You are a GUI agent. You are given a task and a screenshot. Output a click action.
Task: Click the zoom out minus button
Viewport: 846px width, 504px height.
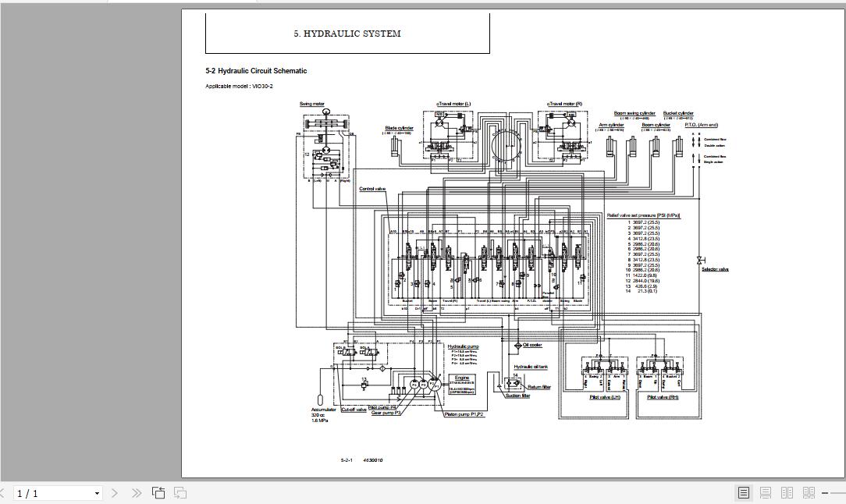825,493
